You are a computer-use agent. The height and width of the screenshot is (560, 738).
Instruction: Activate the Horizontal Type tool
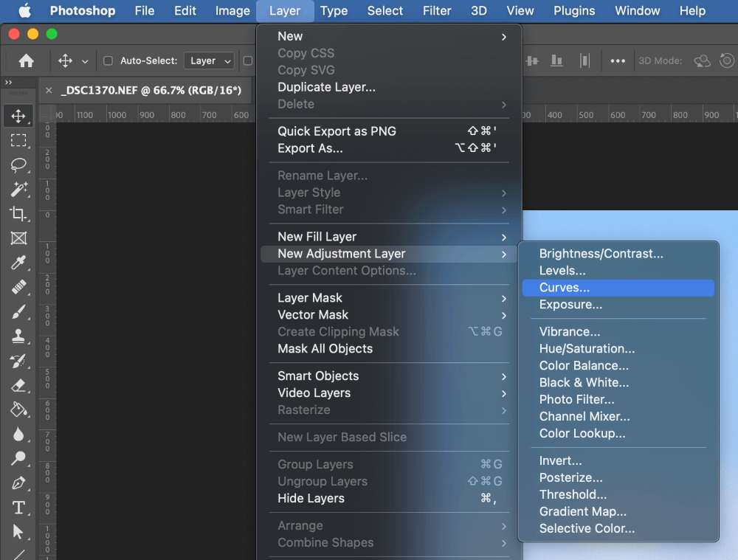(x=18, y=508)
